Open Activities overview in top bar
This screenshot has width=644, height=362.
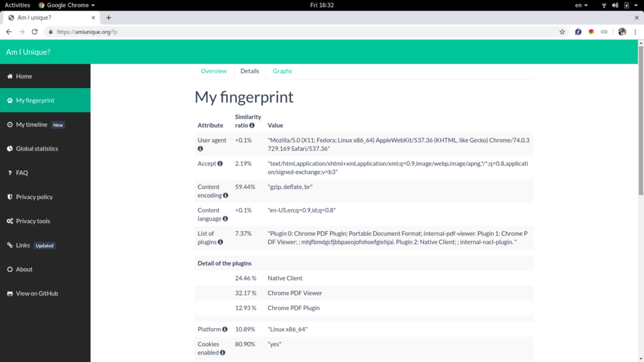tap(17, 5)
